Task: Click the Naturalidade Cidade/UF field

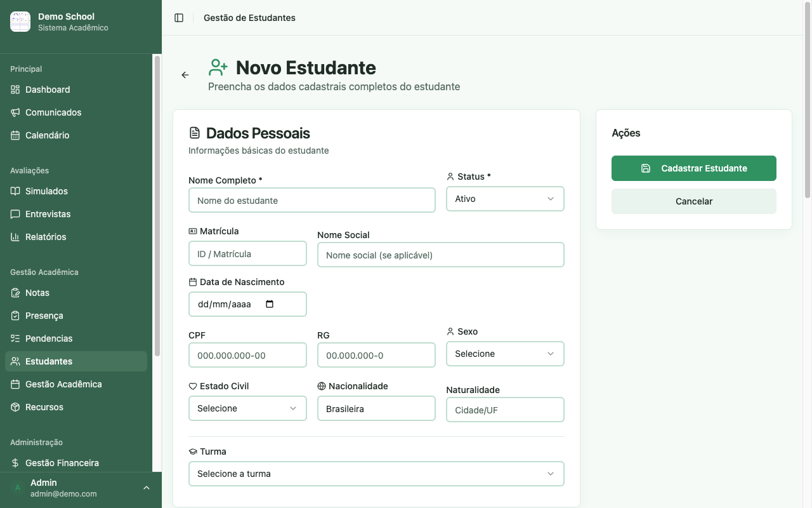Action: [505, 410]
